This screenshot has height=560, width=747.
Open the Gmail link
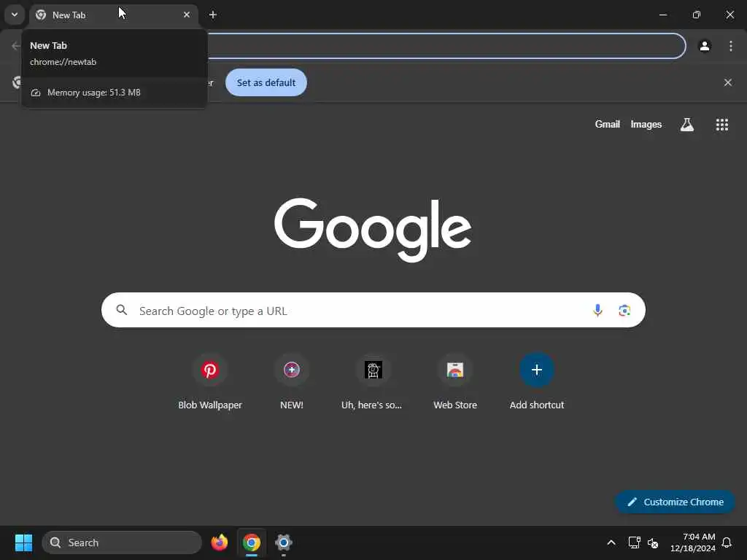[x=607, y=124]
